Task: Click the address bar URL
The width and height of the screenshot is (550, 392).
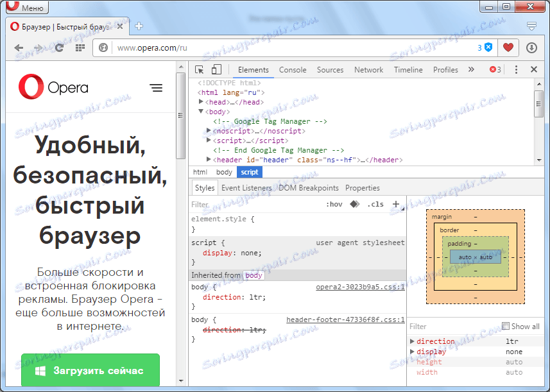Action: click(152, 47)
